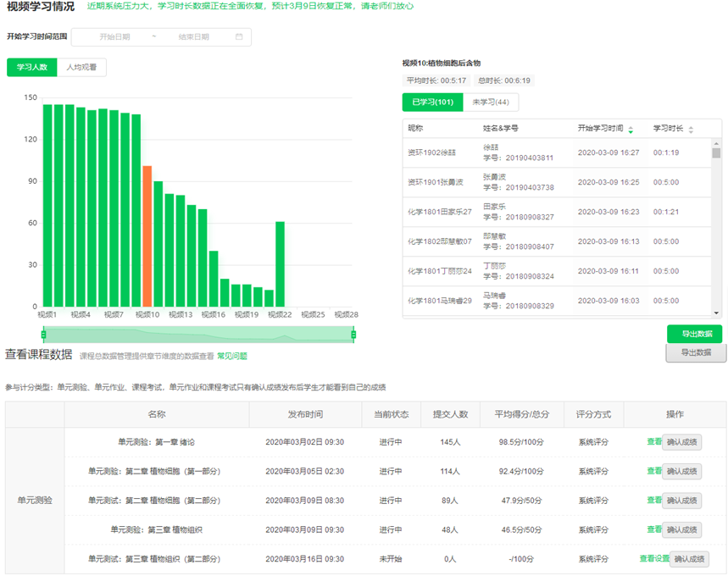Click the orange 视频10 bar in the chart
The height and width of the screenshot is (576, 728).
[147, 236]
